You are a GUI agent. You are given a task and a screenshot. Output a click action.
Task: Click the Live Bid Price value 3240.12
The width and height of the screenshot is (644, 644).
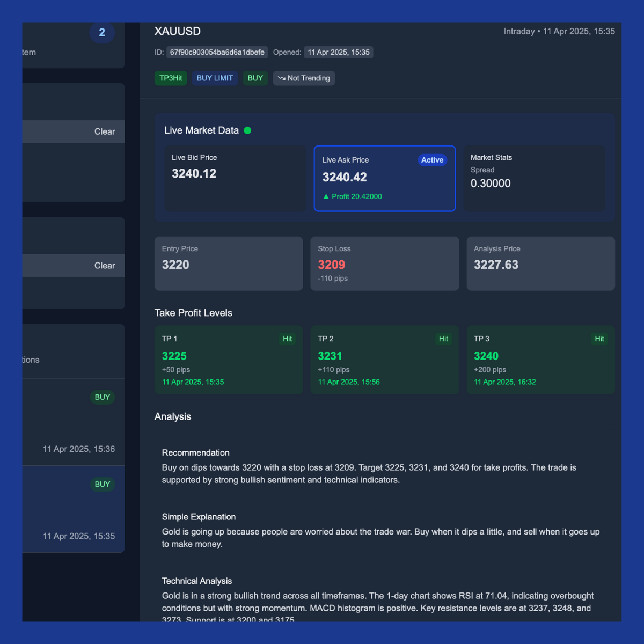[x=194, y=173]
